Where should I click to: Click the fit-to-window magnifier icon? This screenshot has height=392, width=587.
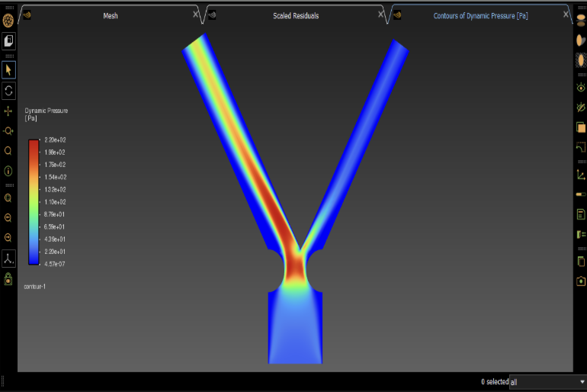point(8,198)
